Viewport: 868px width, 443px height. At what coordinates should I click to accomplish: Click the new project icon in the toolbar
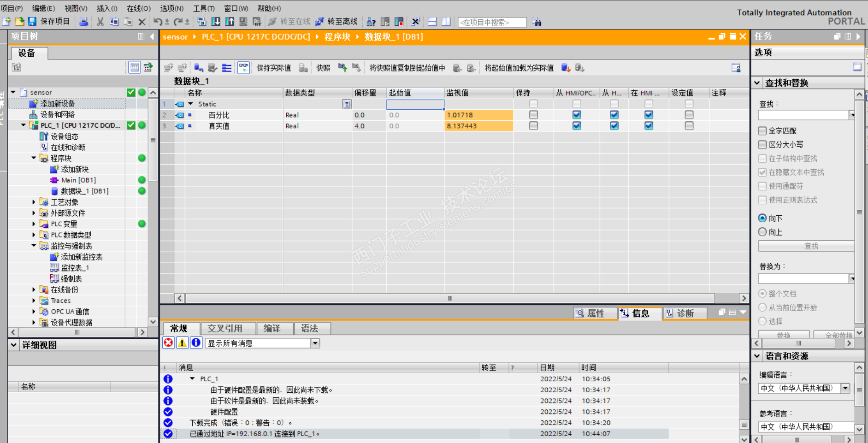pos(7,21)
